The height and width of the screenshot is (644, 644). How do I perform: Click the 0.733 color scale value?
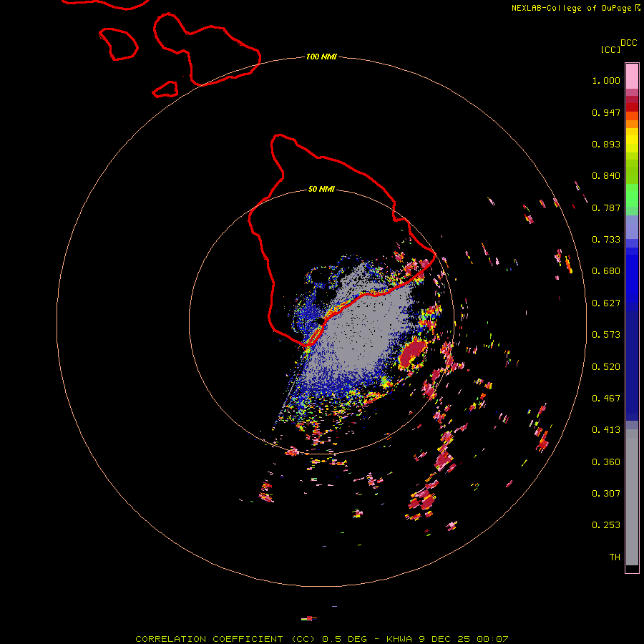(x=606, y=240)
